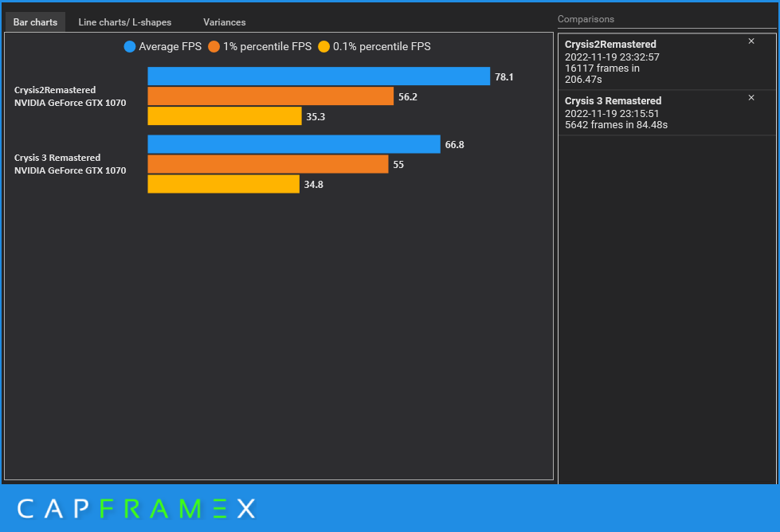Click the 78.1 average FPS blue bar

[x=319, y=76]
